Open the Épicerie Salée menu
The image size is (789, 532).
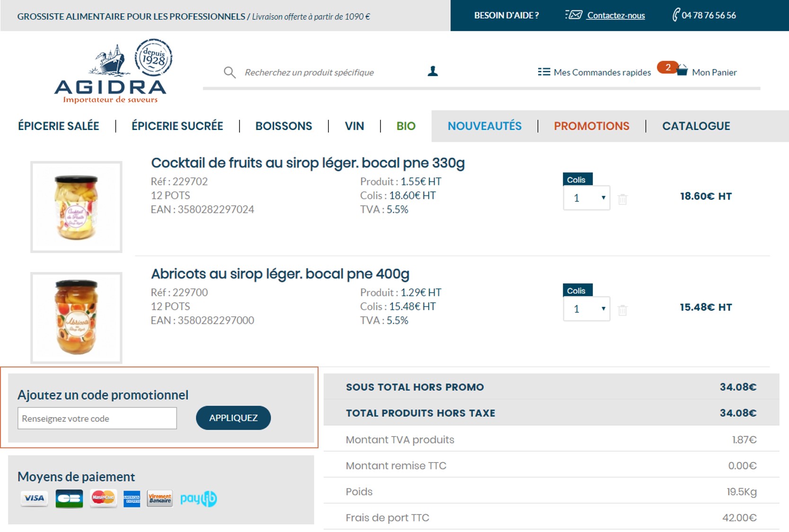pyautogui.click(x=59, y=126)
